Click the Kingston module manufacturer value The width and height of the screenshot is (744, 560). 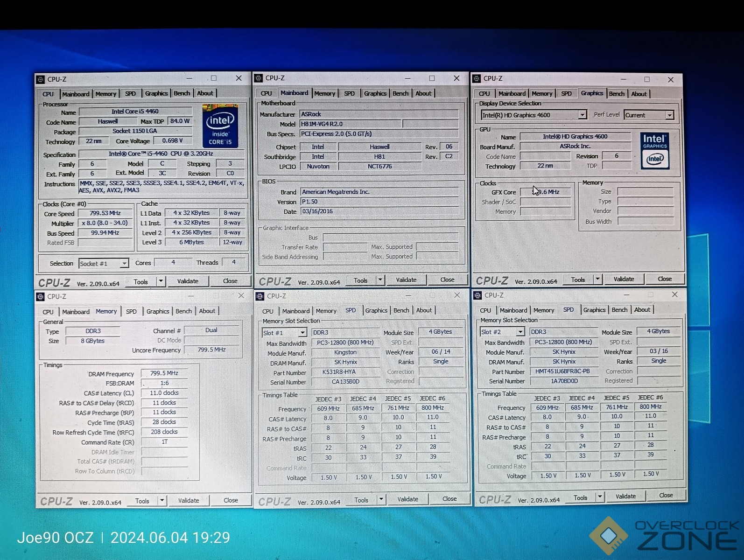coord(345,352)
